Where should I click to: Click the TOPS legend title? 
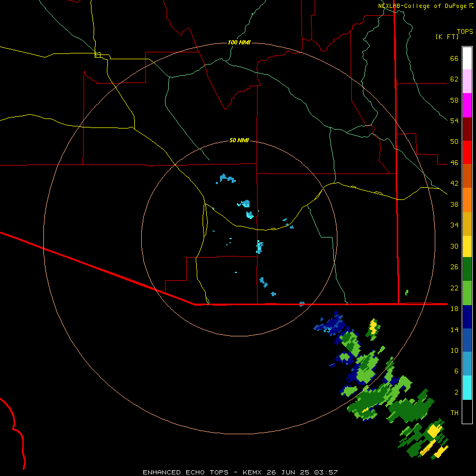pyautogui.click(x=465, y=31)
